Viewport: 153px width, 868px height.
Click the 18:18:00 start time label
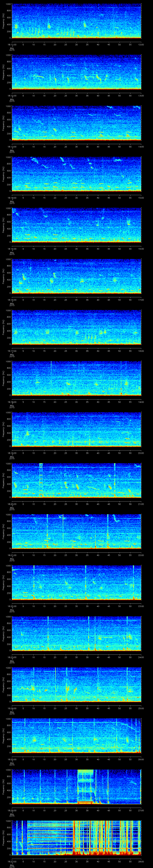pyautogui.click(x=12, y=402)
